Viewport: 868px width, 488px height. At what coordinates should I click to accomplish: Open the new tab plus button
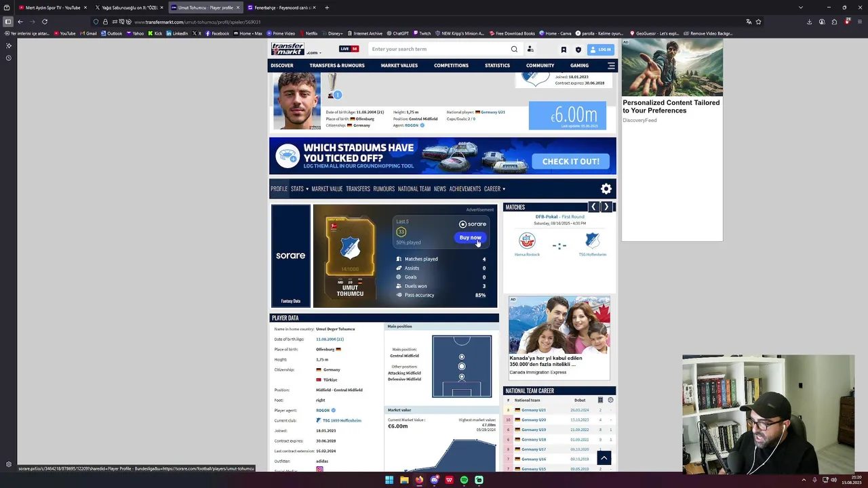pos(327,7)
